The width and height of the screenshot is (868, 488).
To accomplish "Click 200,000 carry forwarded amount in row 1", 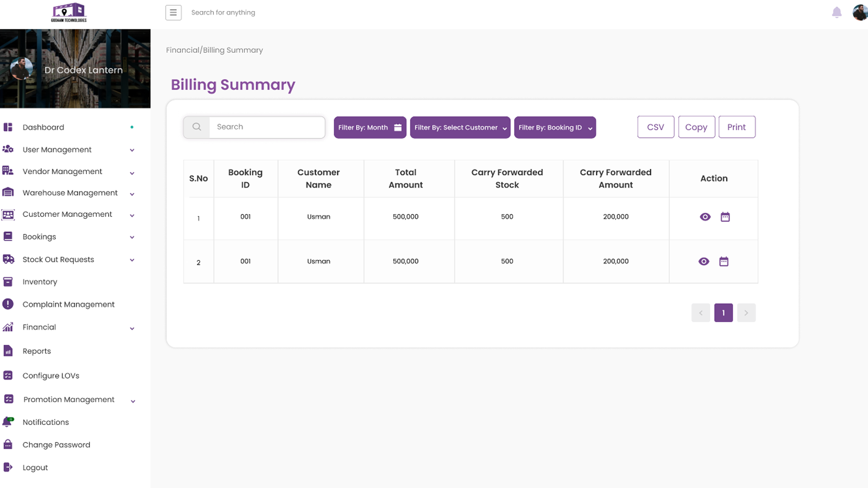I will 616,217.
